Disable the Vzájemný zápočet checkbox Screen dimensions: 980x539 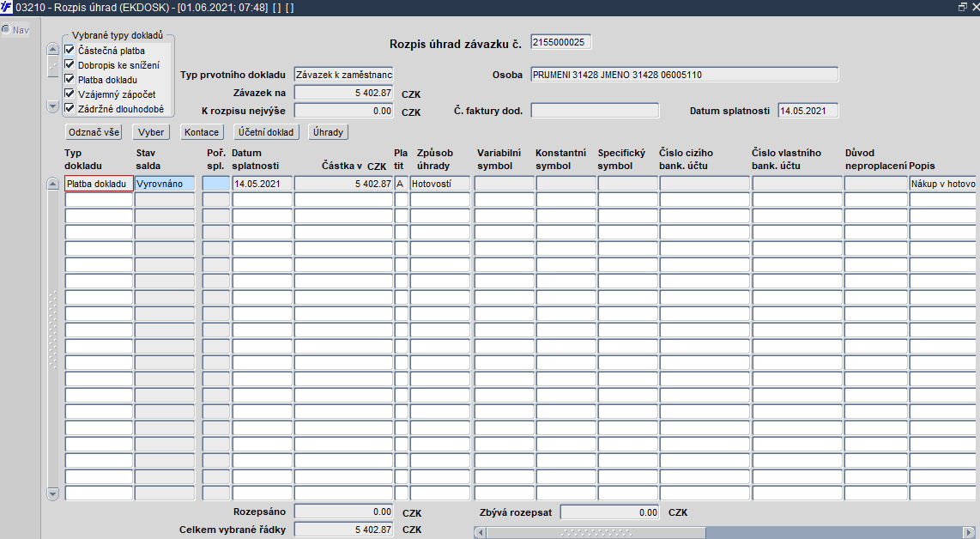70,94
